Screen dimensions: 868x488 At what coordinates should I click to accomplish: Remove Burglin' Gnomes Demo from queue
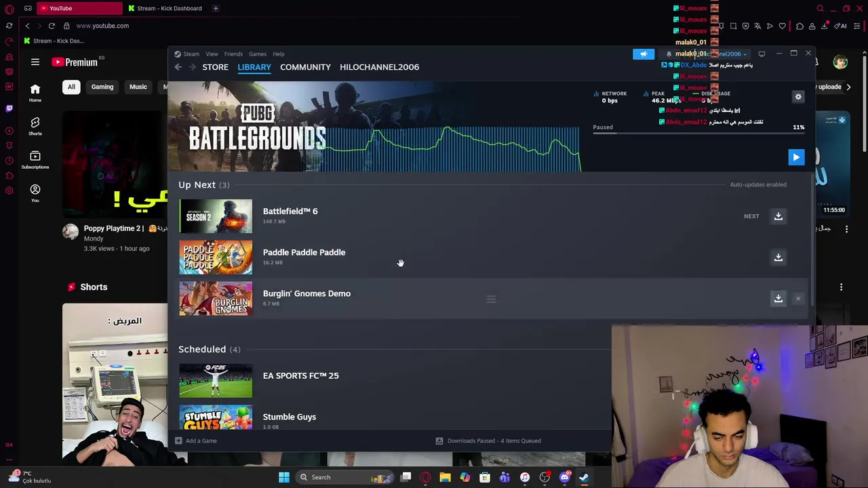pyautogui.click(x=798, y=298)
